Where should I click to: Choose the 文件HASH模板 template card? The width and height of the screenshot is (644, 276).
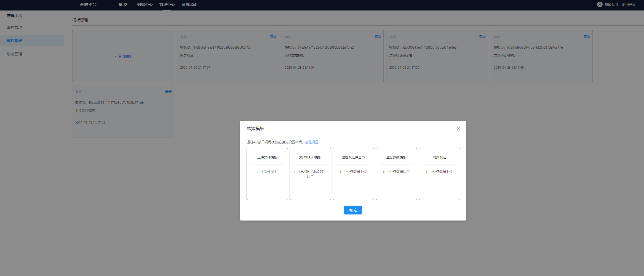[x=310, y=174]
